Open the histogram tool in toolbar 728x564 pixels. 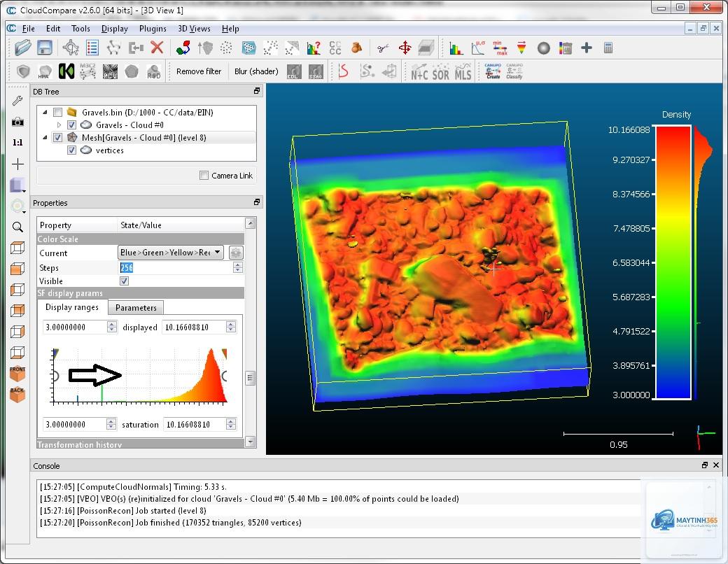coord(456,48)
